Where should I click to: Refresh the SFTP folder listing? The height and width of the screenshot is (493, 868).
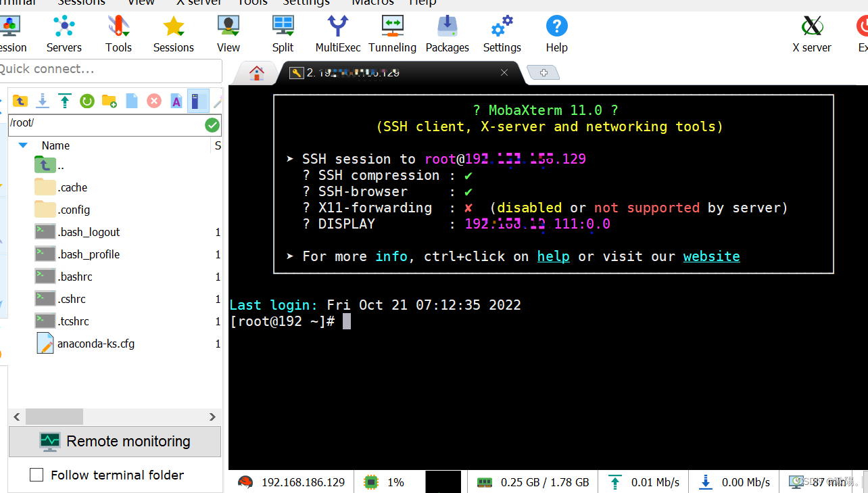[87, 101]
